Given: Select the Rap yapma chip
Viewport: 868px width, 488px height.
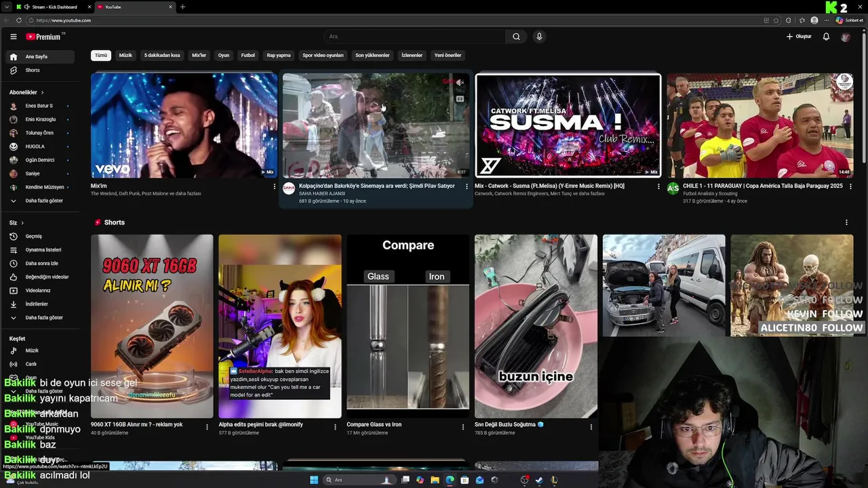Looking at the screenshot, I should pos(279,56).
